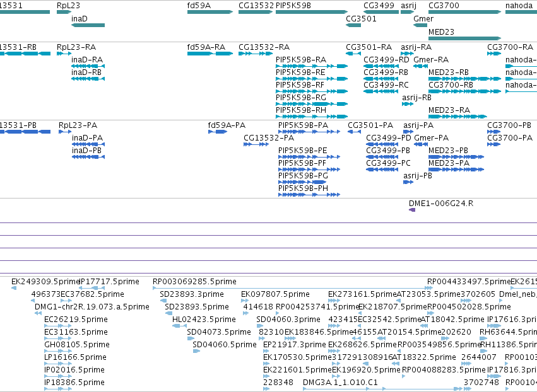Select the PIP5K59B gene label
537x392 pixels.
(293, 6)
